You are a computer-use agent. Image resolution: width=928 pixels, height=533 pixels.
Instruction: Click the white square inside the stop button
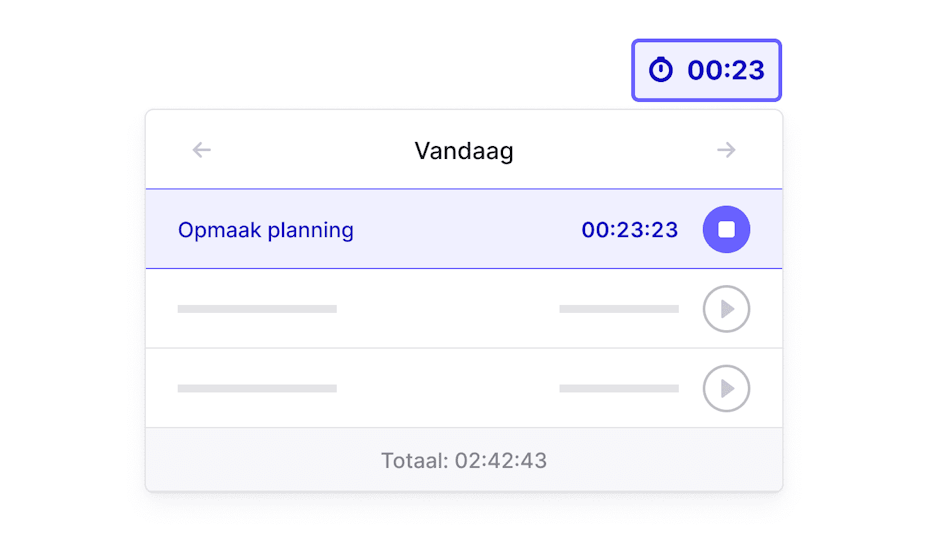726,229
